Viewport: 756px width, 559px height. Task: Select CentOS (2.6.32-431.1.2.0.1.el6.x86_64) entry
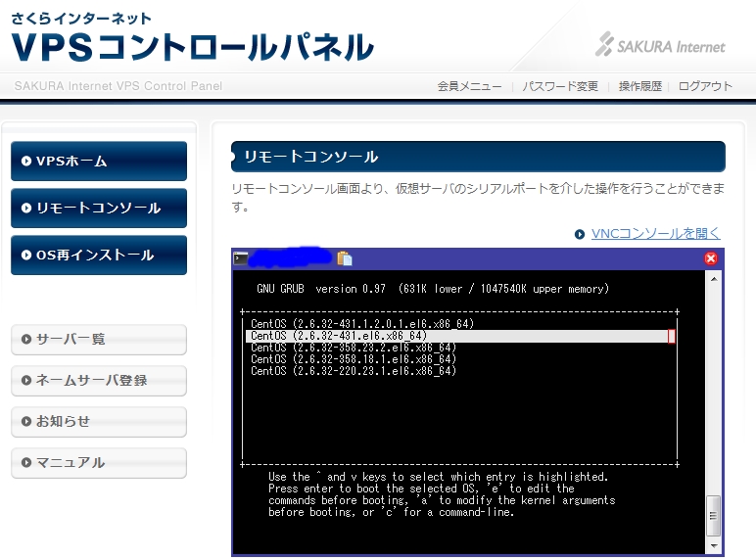(x=362, y=324)
